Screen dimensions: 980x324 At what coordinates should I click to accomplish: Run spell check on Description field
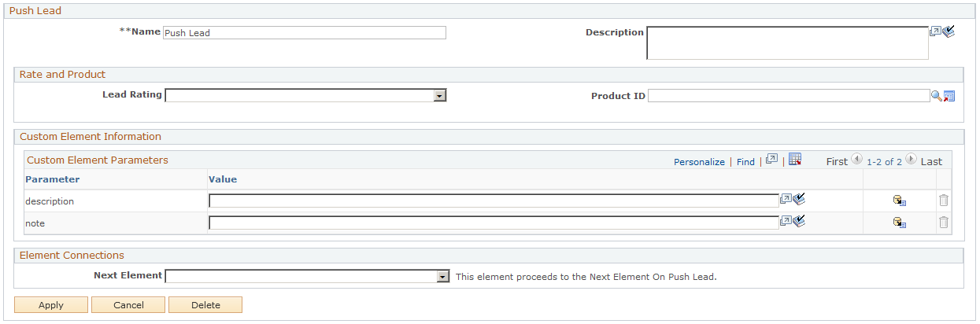(x=948, y=32)
